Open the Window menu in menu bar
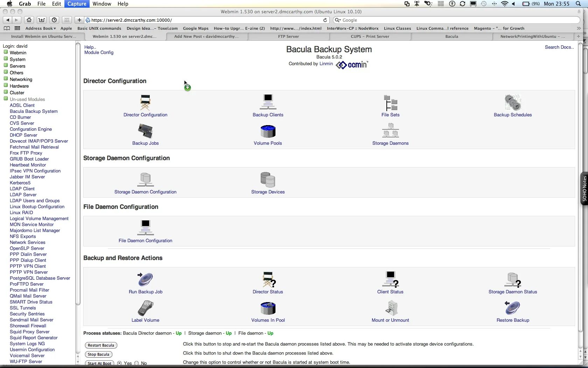 [102, 4]
